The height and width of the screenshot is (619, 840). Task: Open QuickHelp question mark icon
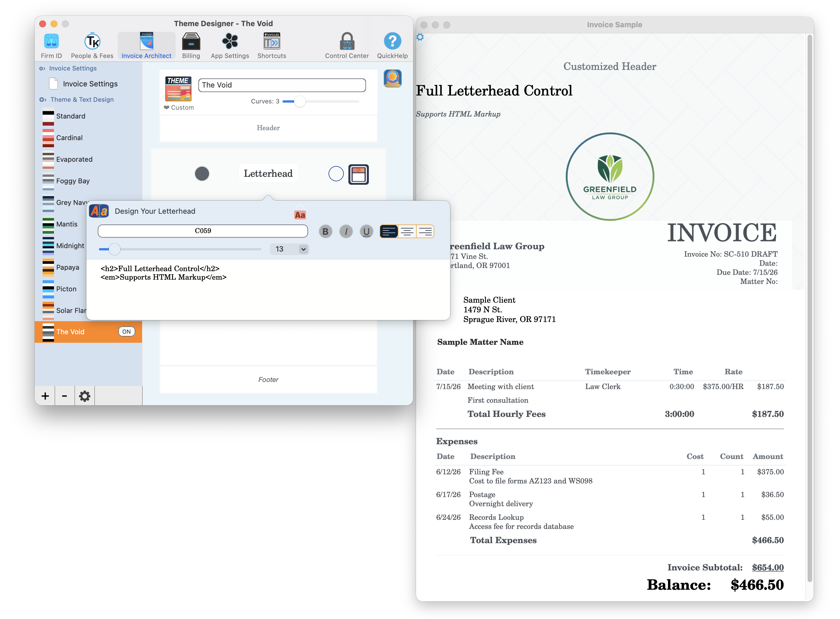pos(392,46)
